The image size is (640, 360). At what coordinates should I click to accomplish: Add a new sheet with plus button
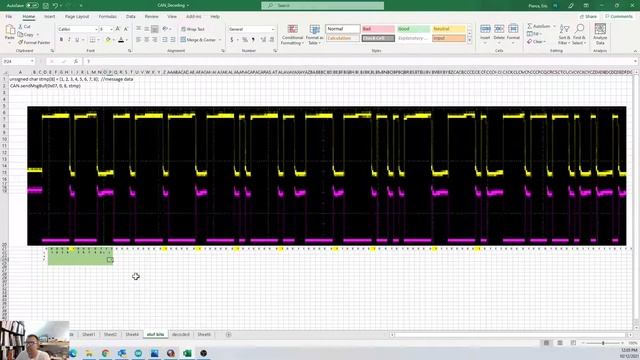(229, 334)
